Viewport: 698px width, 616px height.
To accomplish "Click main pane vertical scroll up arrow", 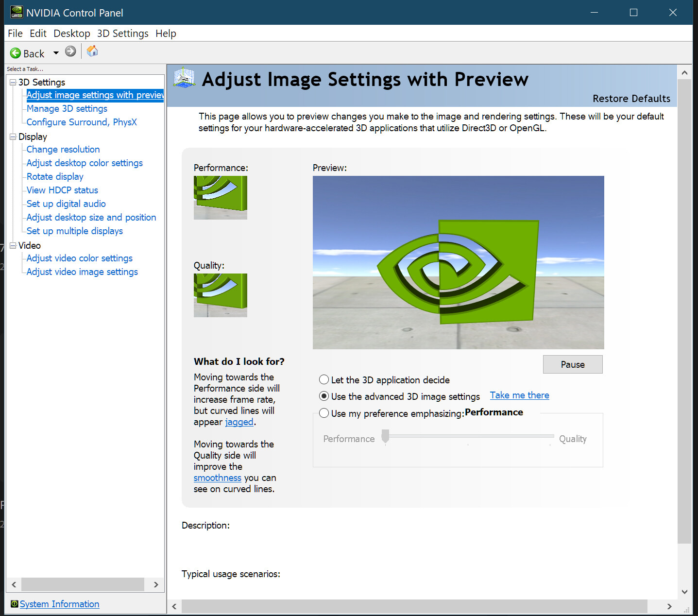I will point(684,73).
